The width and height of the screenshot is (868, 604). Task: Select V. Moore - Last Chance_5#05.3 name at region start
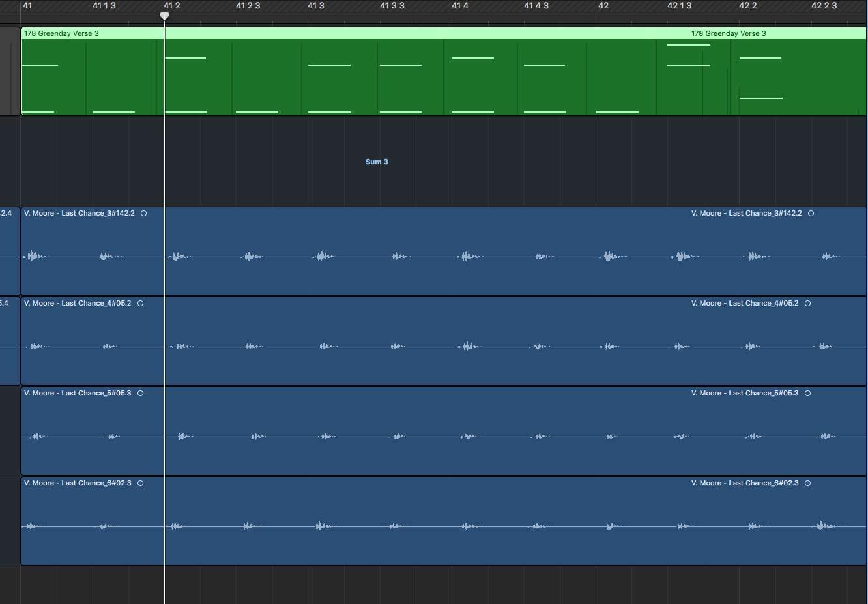pyautogui.click(x=78, y=393)
